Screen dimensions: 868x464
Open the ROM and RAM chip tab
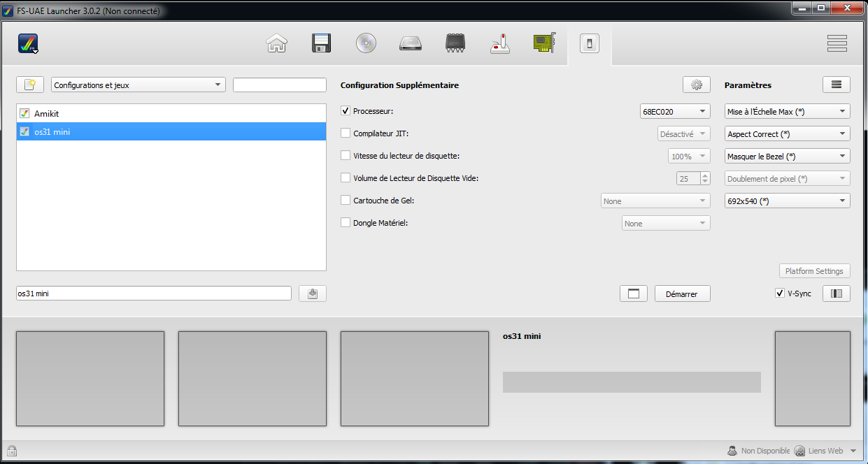(455, 43)
